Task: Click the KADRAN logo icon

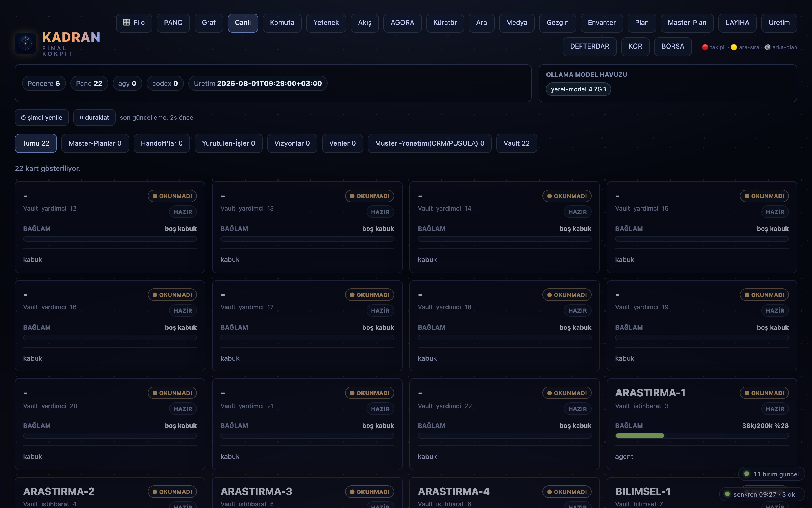Action: click(25, 43)
